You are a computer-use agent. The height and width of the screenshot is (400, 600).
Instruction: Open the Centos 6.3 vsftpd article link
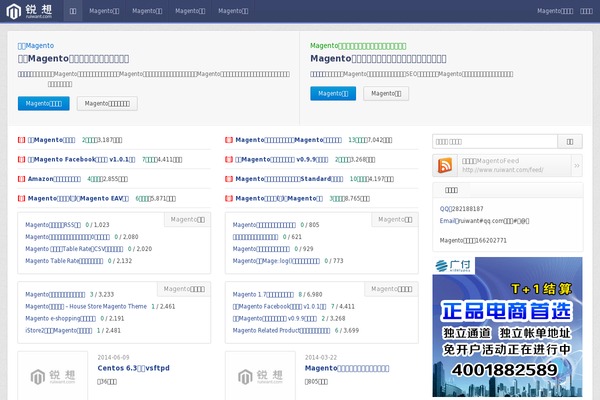[133, 368]
